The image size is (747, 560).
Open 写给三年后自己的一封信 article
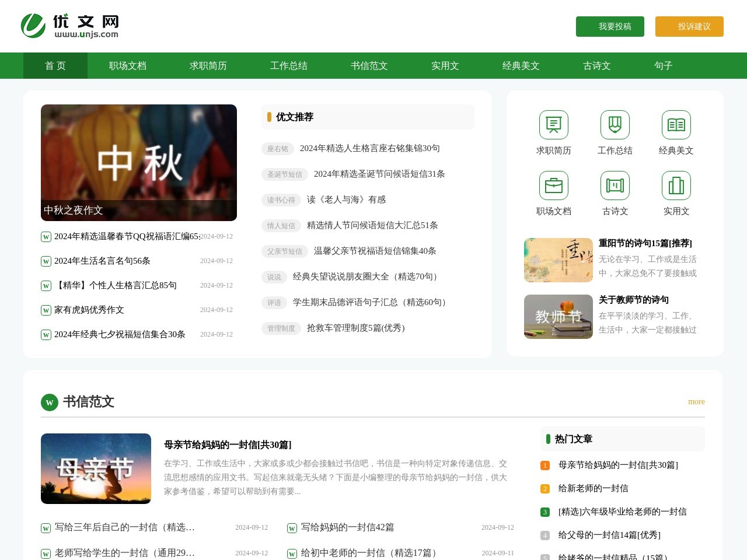pyautogui.click(x=125, y=527)
